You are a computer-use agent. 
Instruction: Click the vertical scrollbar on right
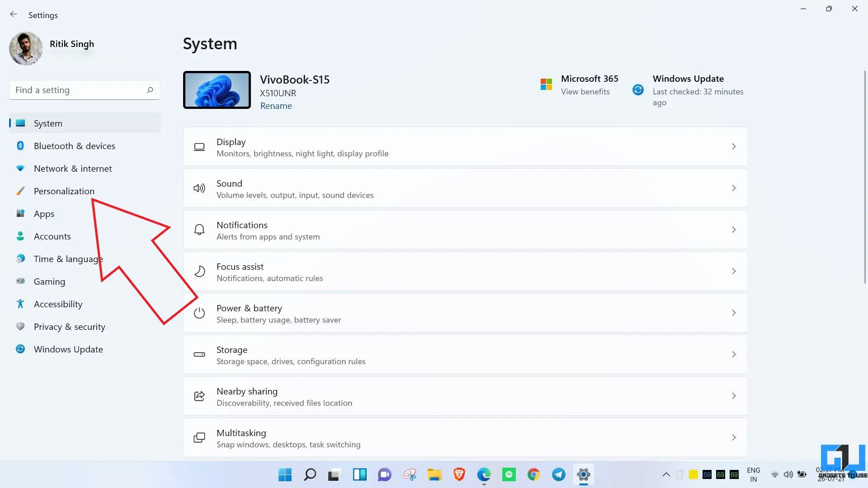865,176
